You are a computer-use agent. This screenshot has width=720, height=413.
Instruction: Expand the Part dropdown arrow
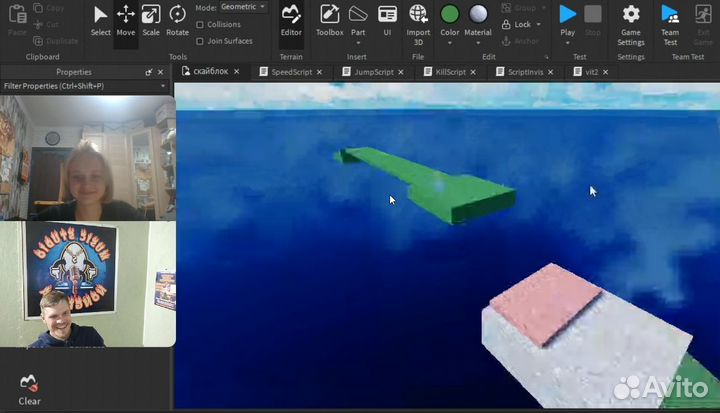358,41
